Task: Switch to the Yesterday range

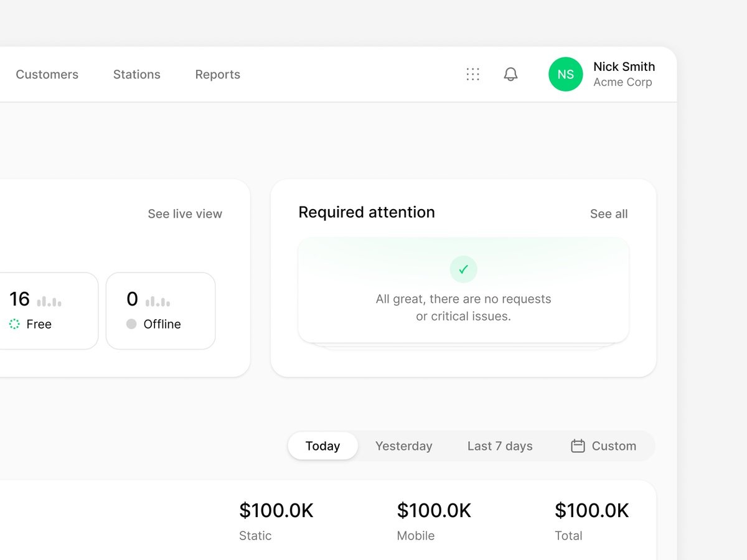Action: point(403,446)
